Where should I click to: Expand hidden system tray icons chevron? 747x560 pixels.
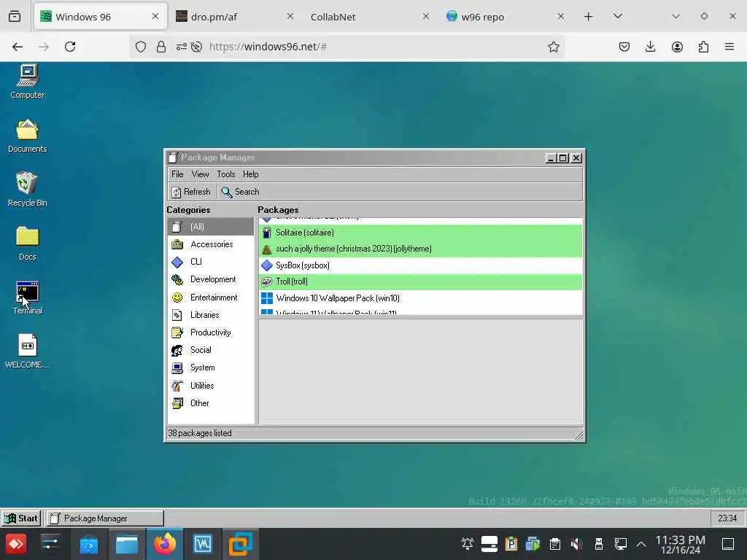[641, 544]
